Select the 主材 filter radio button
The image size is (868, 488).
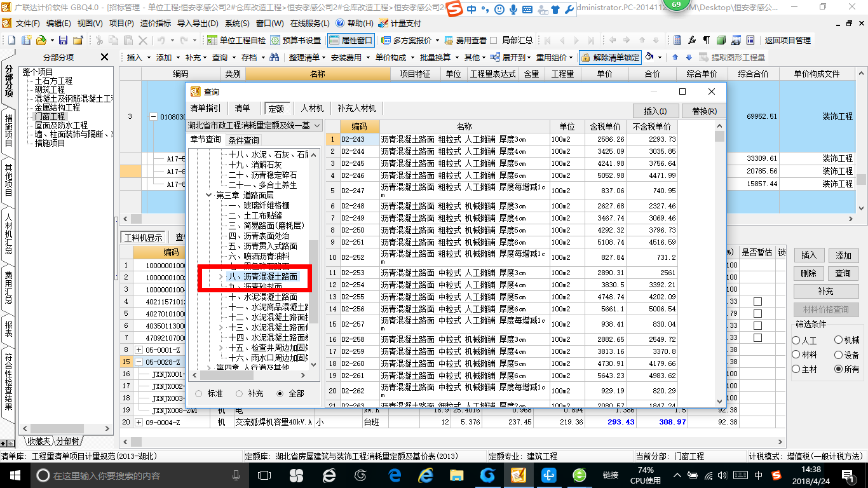click(x=796, y=369)
